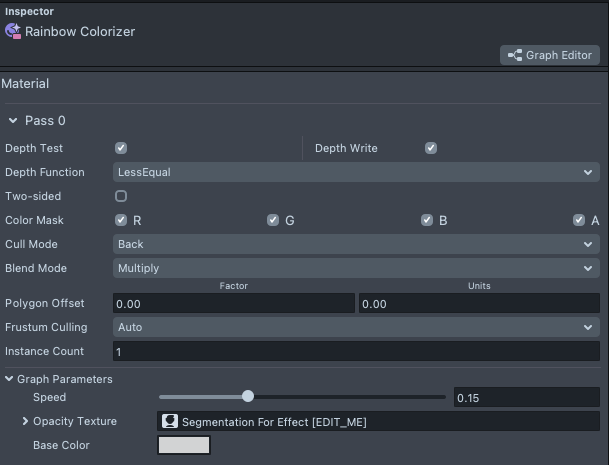The image size is (609, 465).
Task: Toggle Color Mask B channel
Action: [x=427, y=220]
